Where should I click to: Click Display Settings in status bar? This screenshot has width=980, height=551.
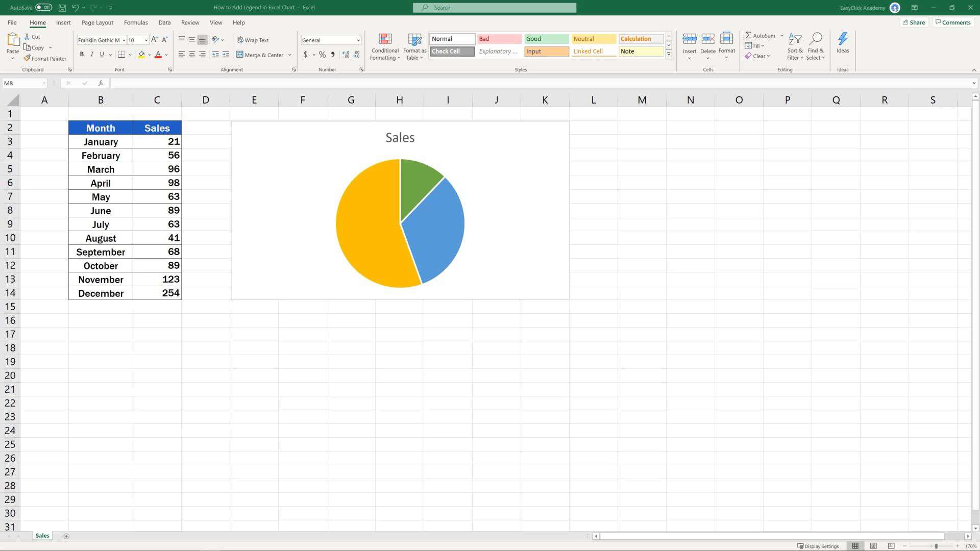(818, 546)
